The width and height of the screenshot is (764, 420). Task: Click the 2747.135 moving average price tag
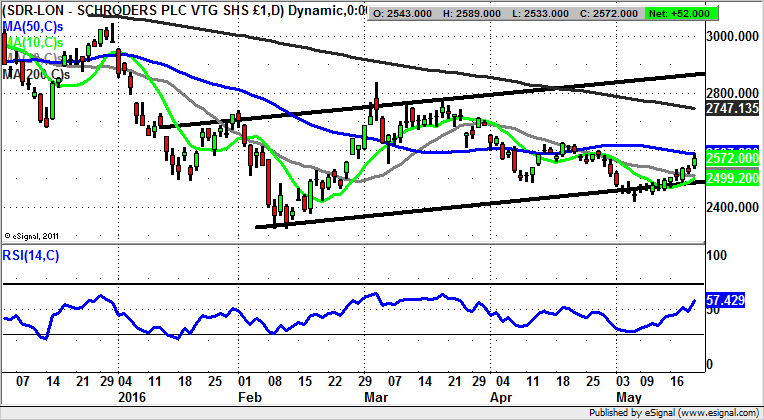(733, 105)
